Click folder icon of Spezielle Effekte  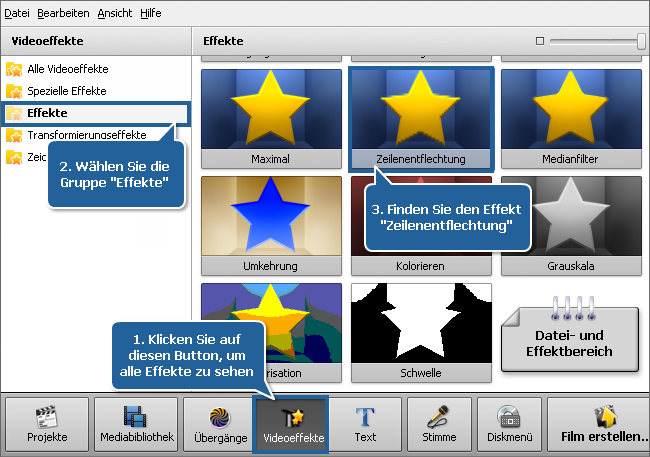[14, 91]
